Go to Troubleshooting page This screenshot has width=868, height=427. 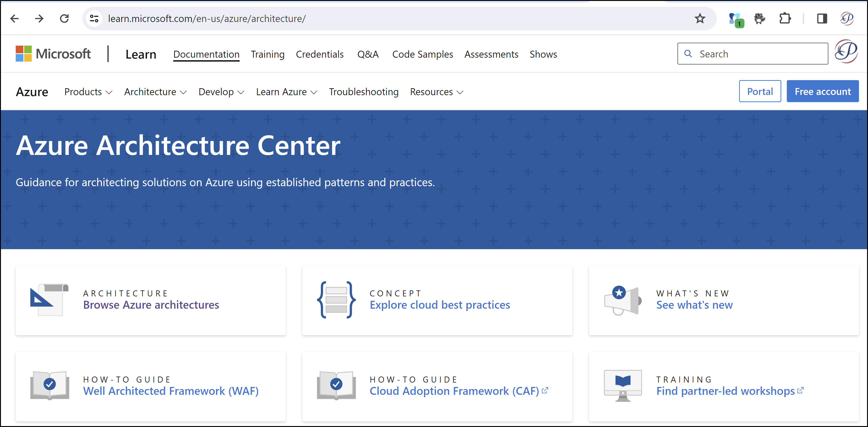pyautogui.click(x=364, y=92)
